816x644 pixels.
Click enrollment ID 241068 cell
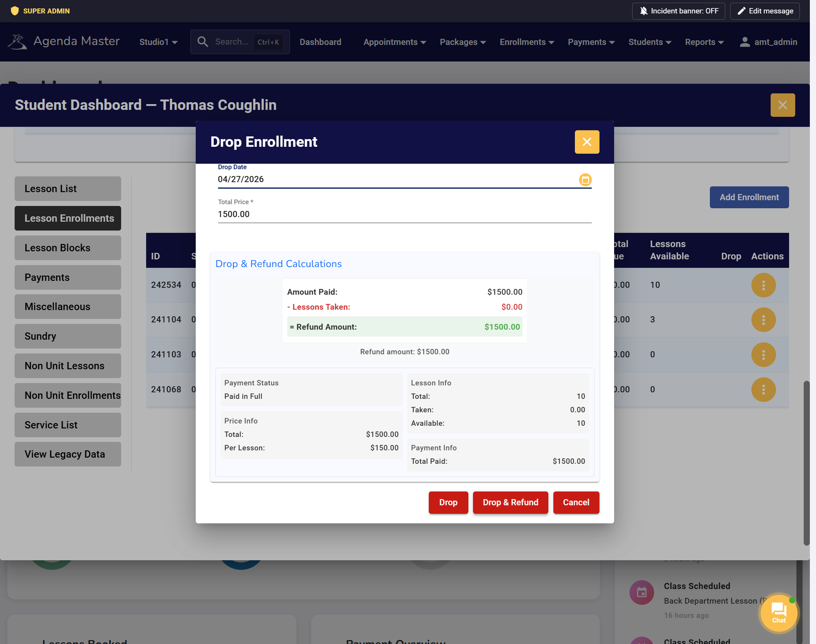tap(166, 390)
